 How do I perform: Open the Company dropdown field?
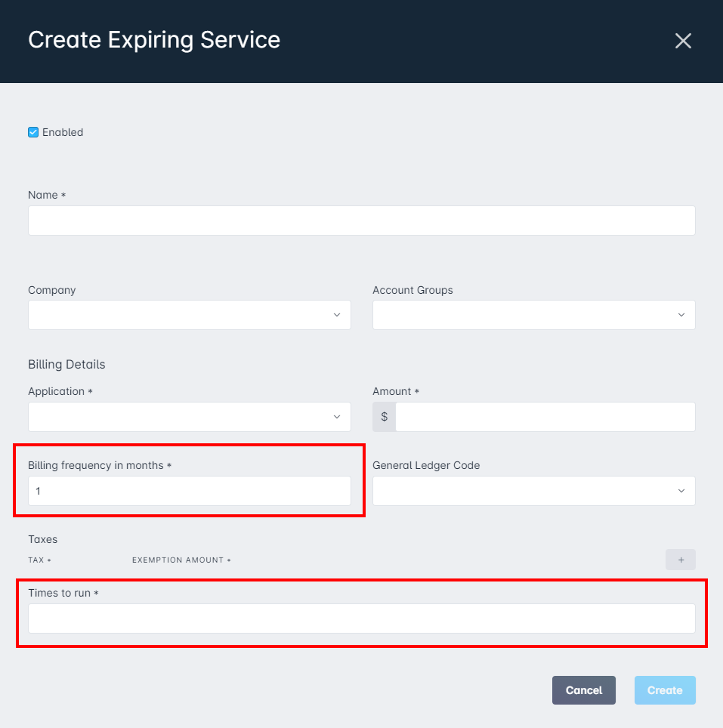190,315
